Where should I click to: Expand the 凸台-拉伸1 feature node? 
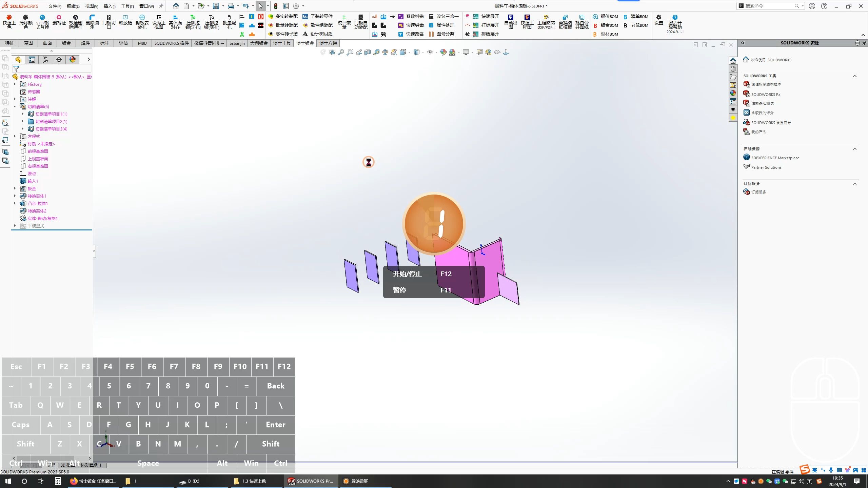(x=15, y=203)
